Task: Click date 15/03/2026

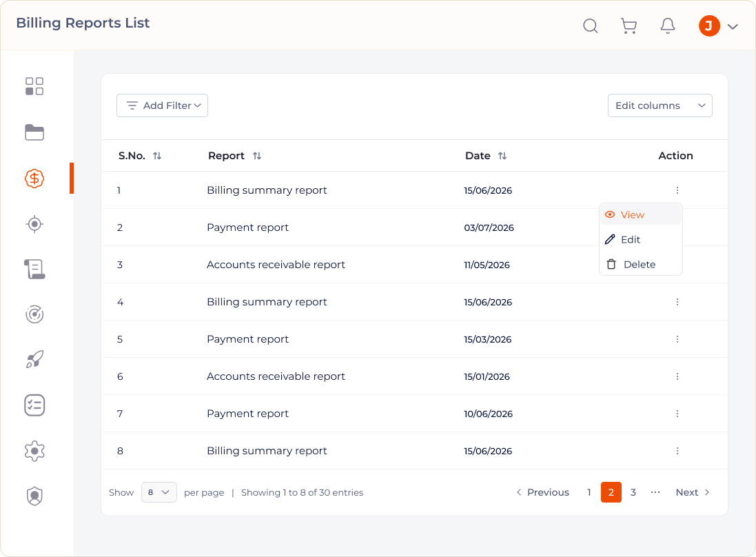Action: point(487,339)
